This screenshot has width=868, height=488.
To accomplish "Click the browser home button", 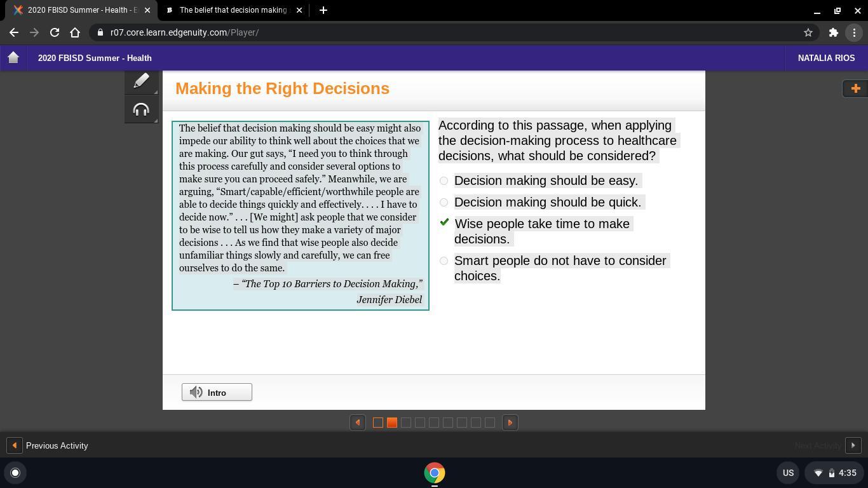I will pos(75,32).
